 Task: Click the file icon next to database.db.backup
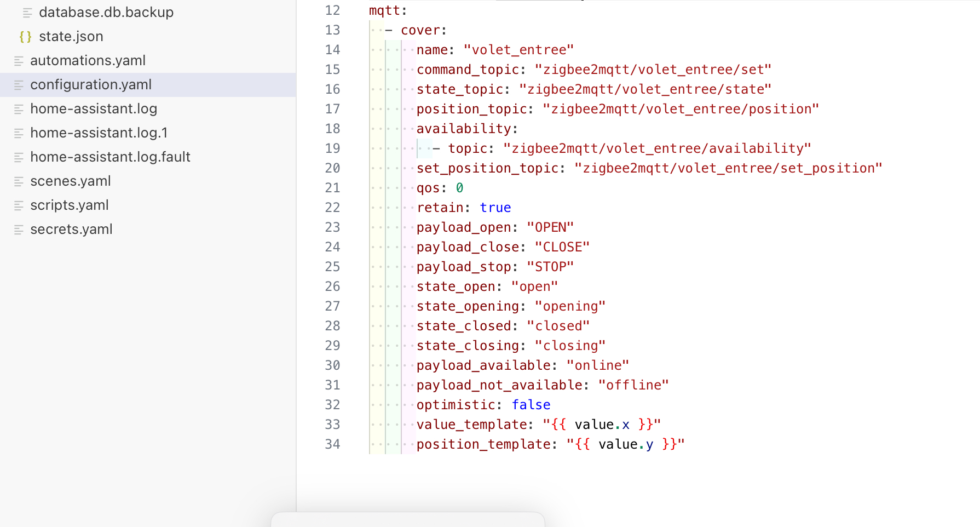point(27,13)
